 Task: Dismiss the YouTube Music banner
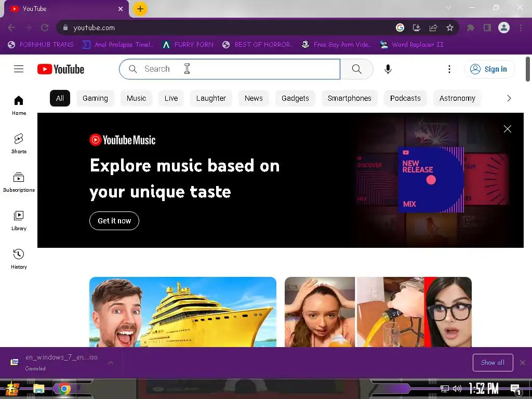pos(507,129)
